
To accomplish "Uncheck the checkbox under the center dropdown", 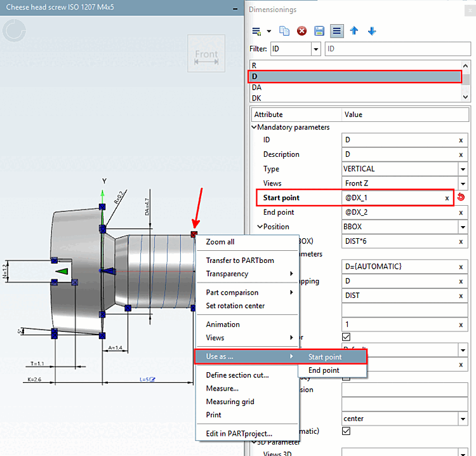I will (x=346, y=431).
